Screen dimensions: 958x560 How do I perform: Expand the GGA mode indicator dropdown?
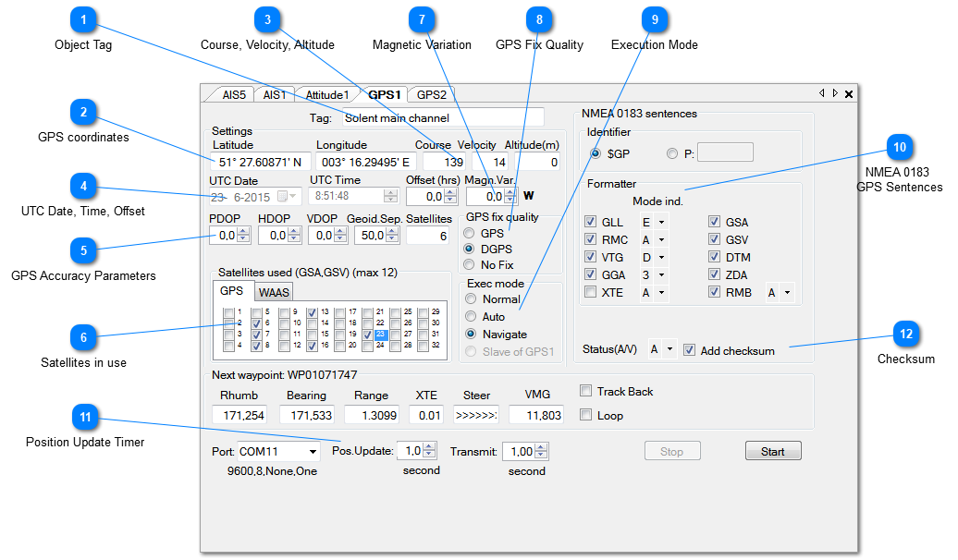661,275
